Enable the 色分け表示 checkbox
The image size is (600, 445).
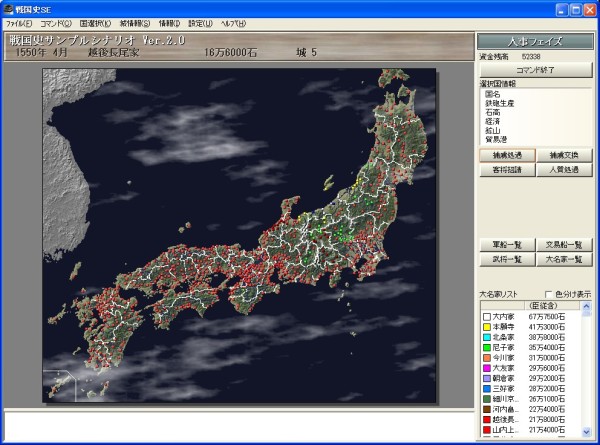click(x=548, y=294)
